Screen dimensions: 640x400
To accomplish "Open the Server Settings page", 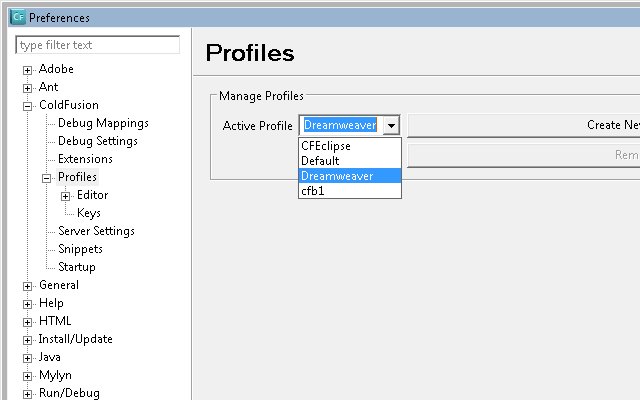I will 96,231.
